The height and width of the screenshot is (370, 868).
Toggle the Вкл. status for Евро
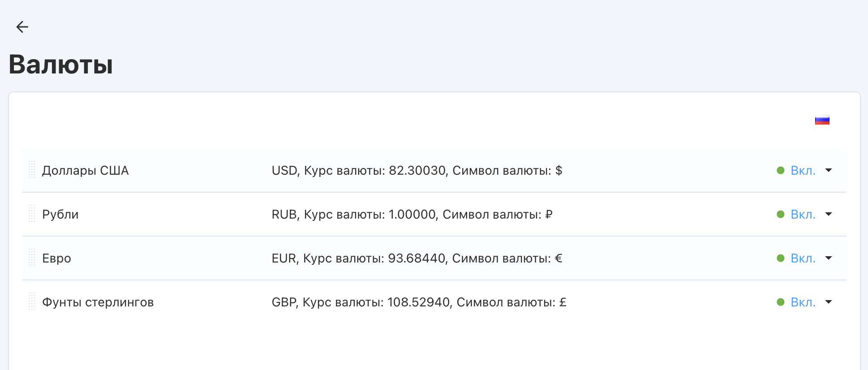click(803, 258)
